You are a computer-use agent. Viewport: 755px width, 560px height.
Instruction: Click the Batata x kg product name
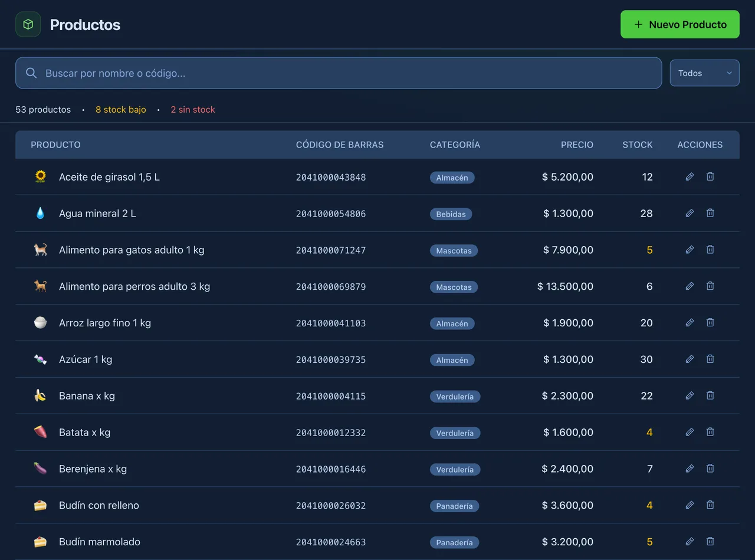point(84,433)
